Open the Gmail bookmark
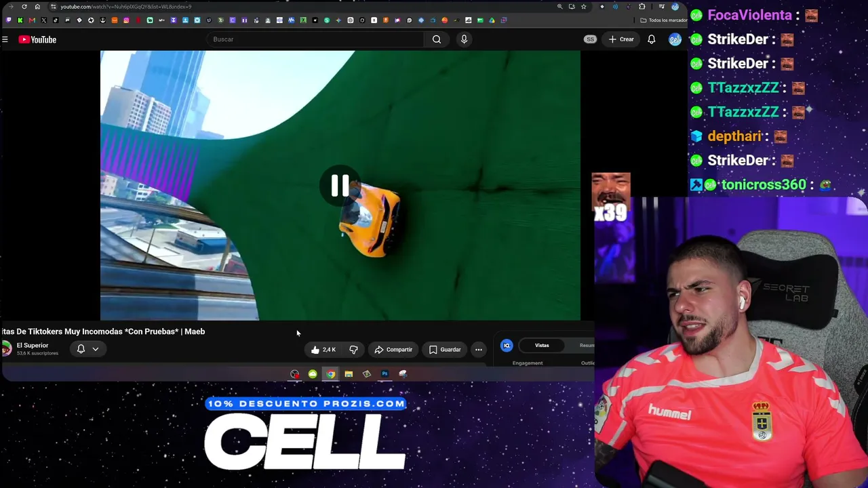 click(x=32, y=20)
